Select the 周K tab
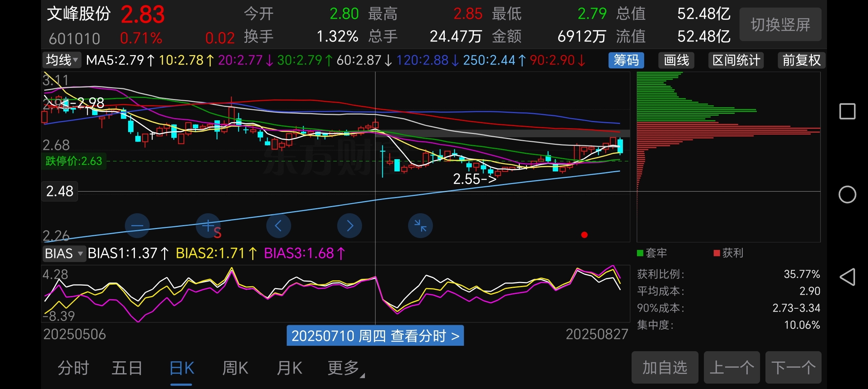The image size is (868, 389). point(235,368)
